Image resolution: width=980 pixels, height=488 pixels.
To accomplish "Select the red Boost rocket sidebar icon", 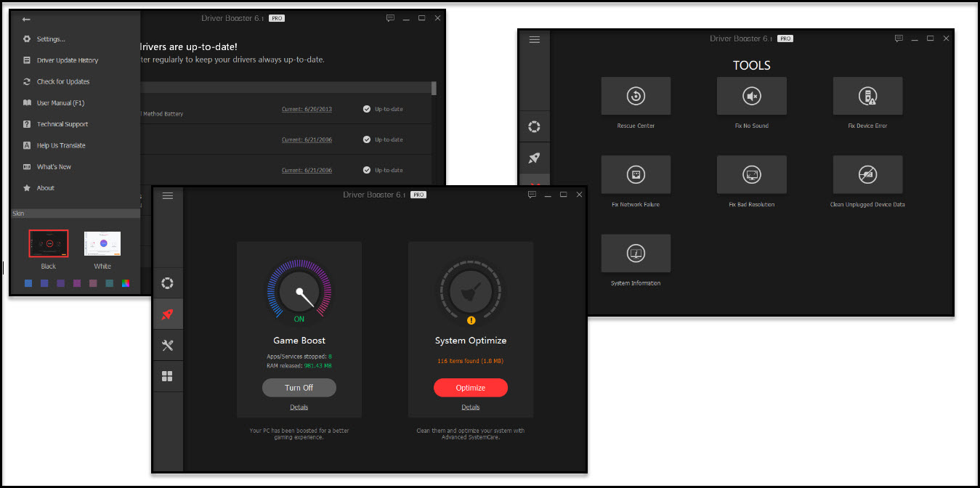I will [167, 314].
